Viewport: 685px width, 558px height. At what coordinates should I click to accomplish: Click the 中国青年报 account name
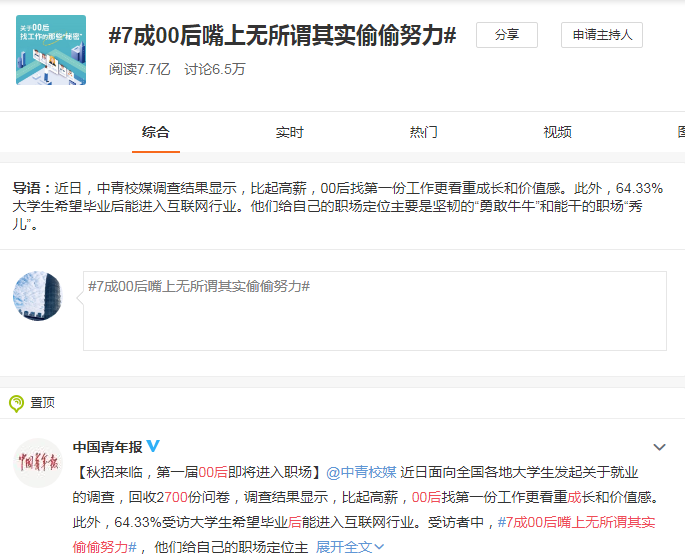click(x=108, y=446)
